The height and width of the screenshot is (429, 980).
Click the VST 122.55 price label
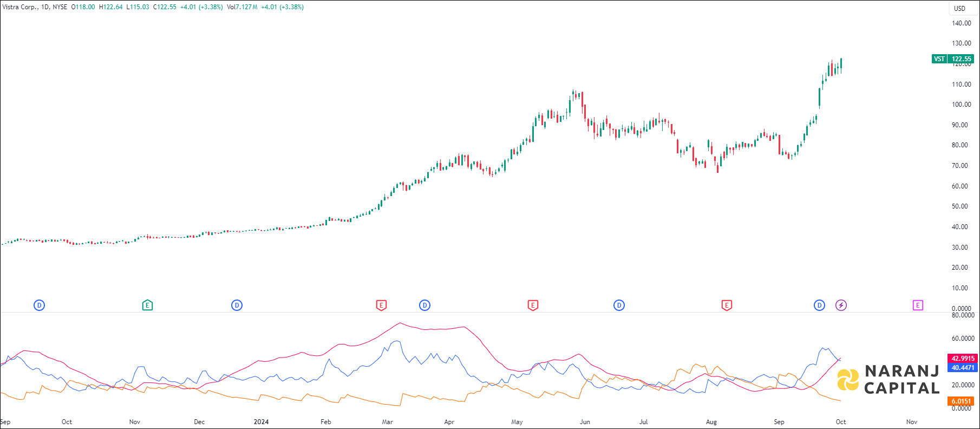click(x=953, y=59)
